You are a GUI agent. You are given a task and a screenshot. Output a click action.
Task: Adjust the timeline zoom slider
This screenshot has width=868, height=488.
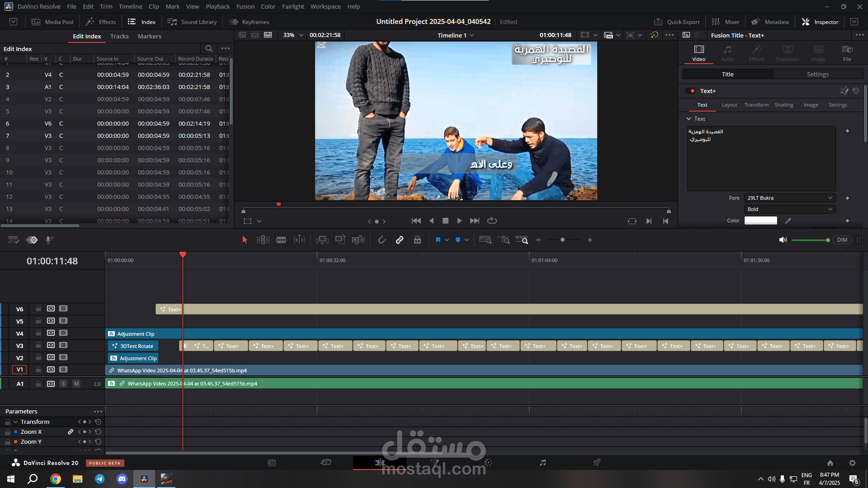point(562,240)
